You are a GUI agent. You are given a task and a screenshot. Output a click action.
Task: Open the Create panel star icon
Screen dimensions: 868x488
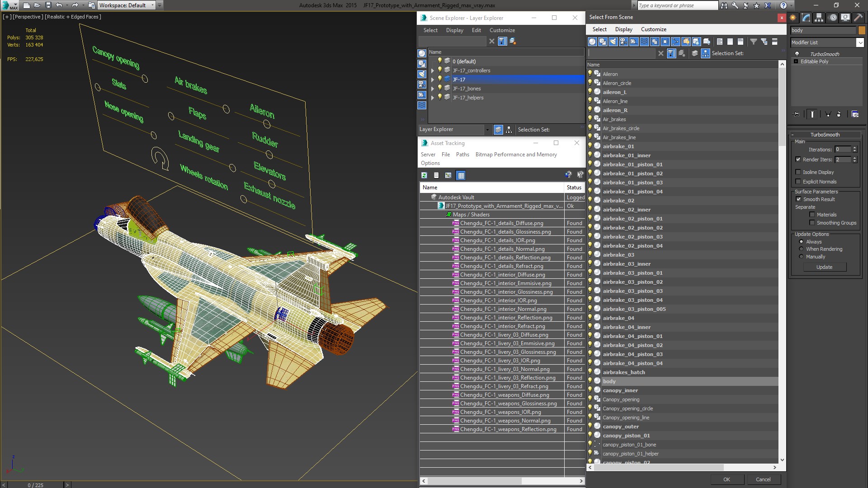click(793, 18)
